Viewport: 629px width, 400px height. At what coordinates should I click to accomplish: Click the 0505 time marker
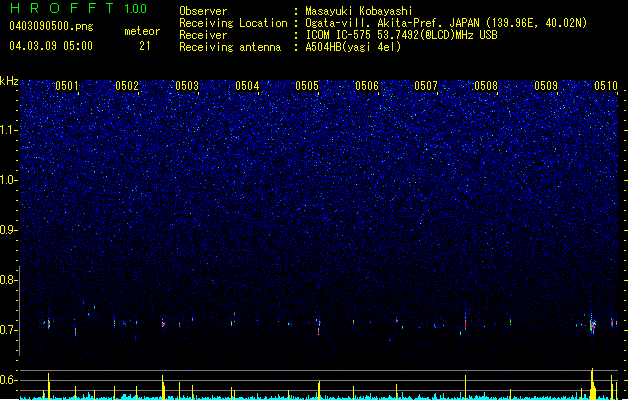(x=307, y=85)
